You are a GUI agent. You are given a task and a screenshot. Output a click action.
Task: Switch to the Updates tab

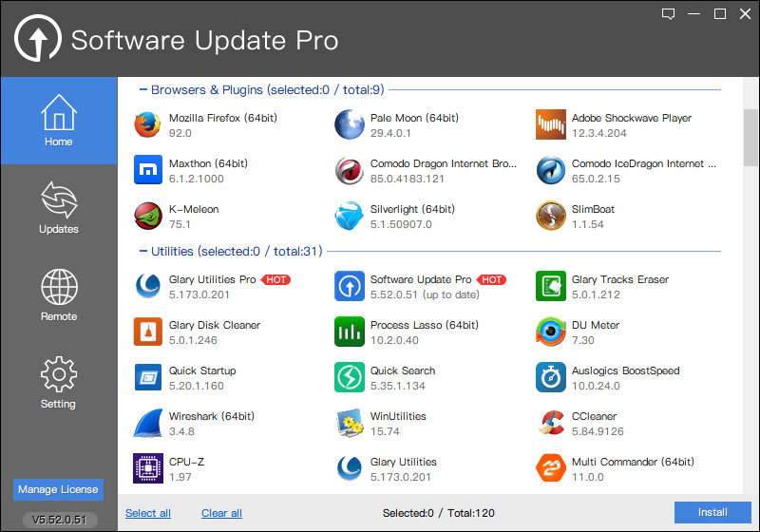click(x=59, y=208)
